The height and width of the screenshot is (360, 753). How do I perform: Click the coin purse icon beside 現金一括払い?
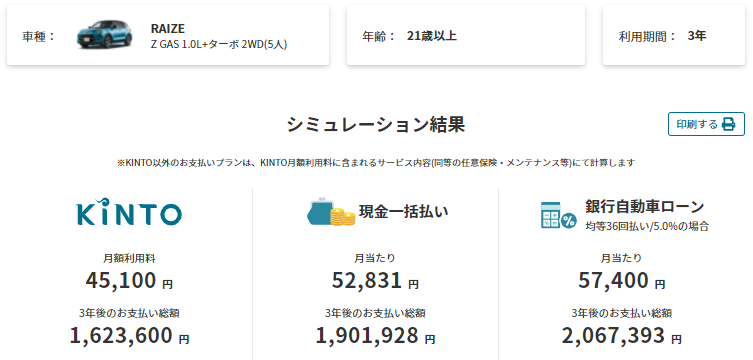pos(331,212)
